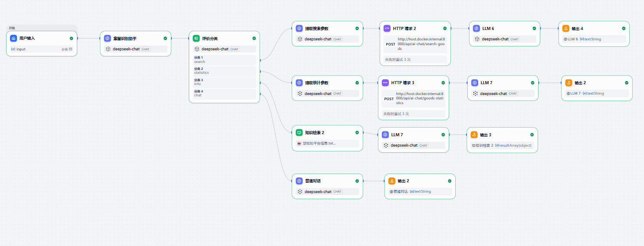644x246 pixels.
Task: Select the 分类 4 chat class row
Action: click(224, 93)
